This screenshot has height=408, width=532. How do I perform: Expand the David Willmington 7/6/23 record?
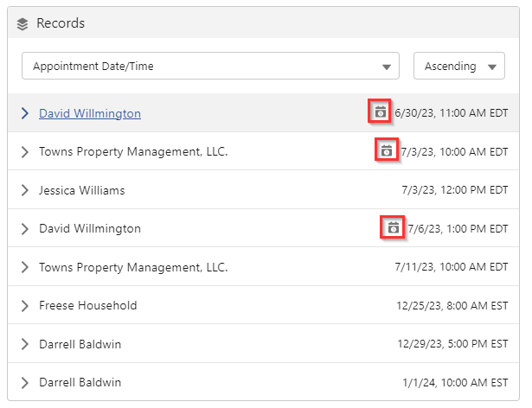(x=24, y=229)
